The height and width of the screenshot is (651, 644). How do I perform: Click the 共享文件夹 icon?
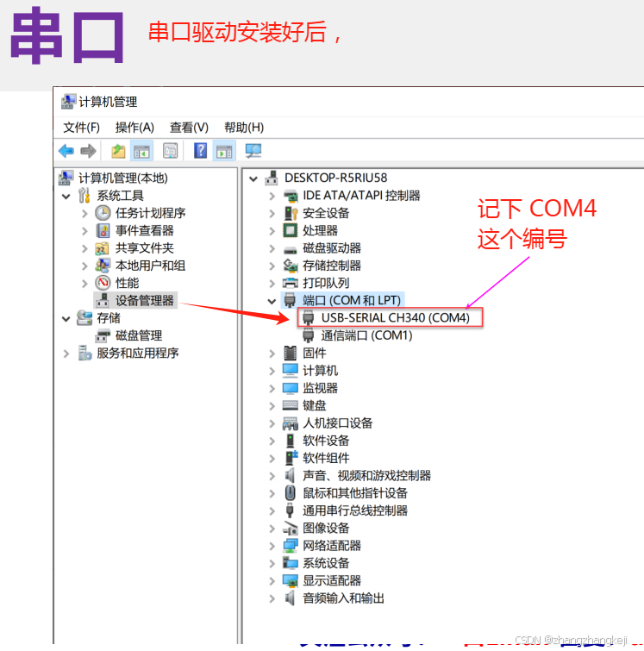pos(102,248)
